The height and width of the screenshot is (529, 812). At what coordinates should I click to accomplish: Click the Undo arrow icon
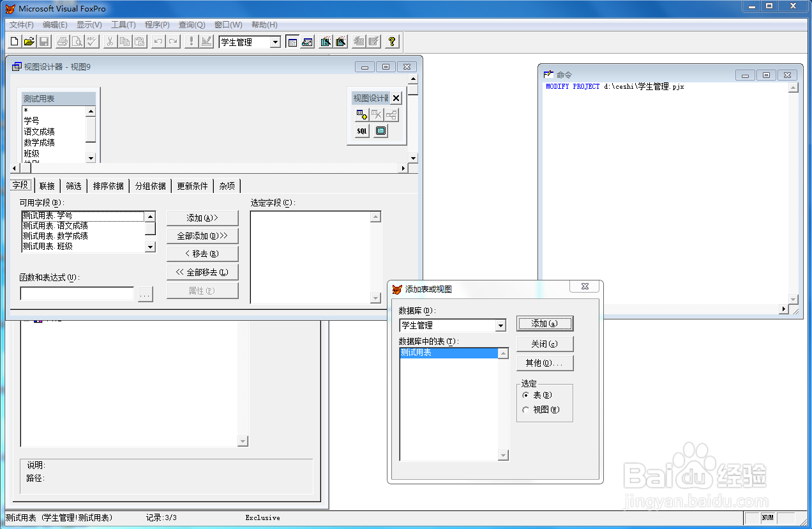[x=158, y=42]
